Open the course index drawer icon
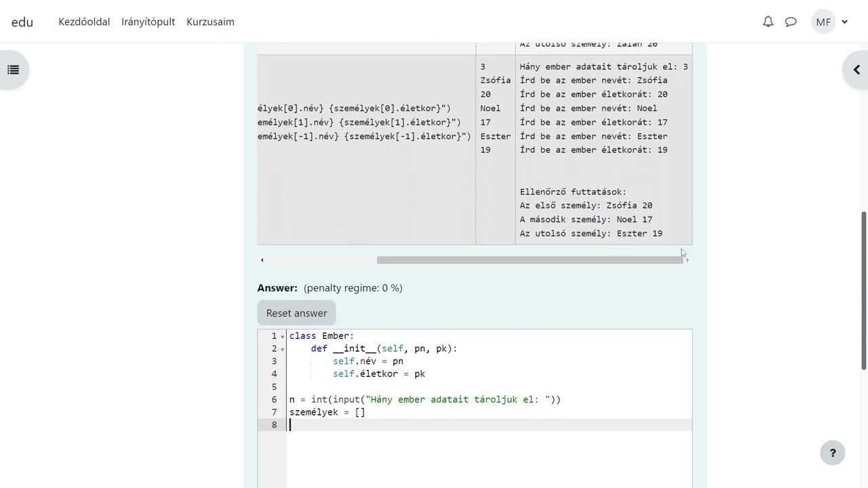Screen dimensions: 868x488 click(x=14, y=70)
